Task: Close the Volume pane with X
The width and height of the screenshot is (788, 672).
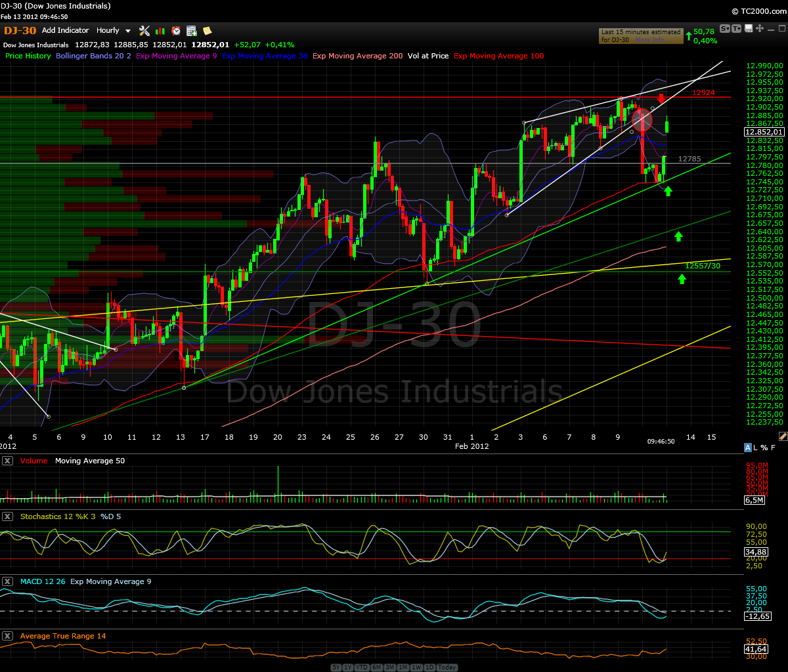Action: click(x=7, y=461)
